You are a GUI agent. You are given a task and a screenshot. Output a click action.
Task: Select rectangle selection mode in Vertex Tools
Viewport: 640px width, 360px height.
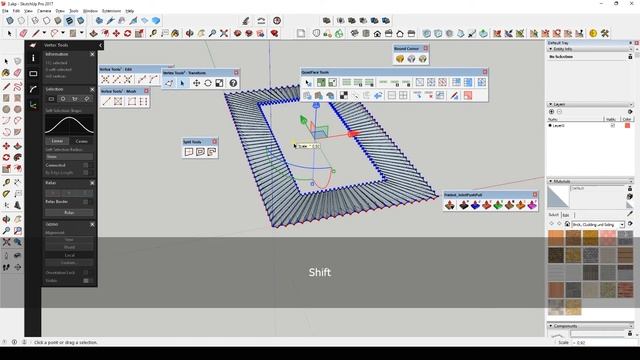[51, 99]
